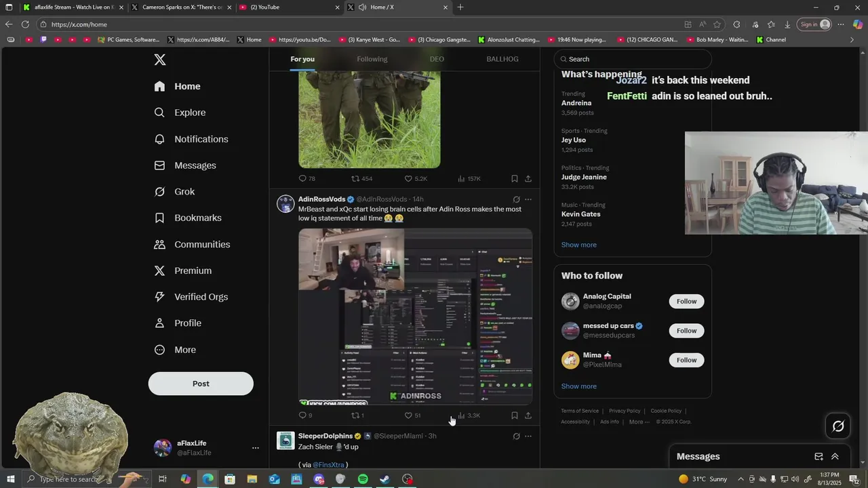
Task: Open Bookmarks in the sidebar
Action: 188,218
